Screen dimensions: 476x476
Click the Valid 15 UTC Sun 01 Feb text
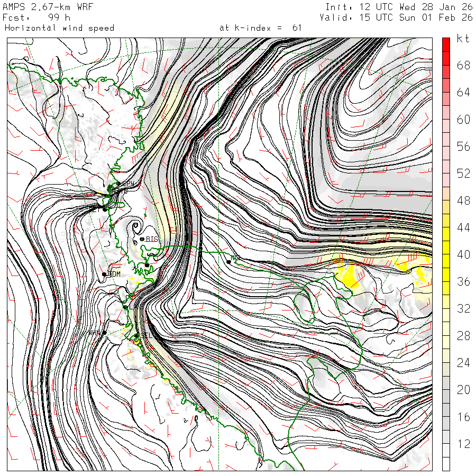click(396, 17)
